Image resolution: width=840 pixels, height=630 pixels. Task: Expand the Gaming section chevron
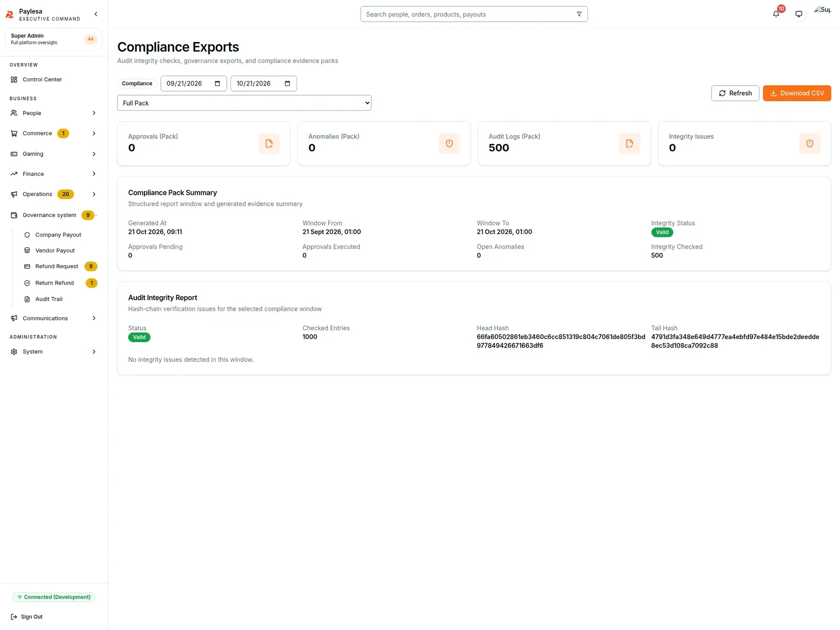point(94,154)
